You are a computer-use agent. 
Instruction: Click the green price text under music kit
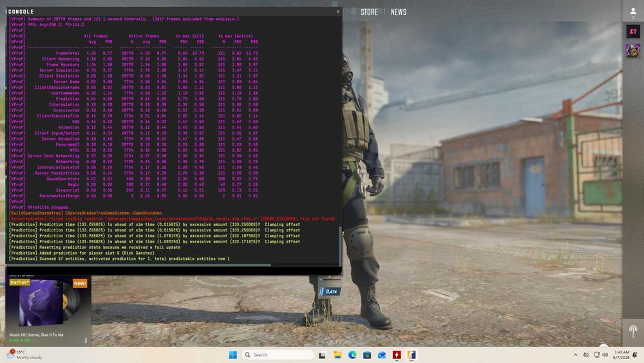coord(19,341)
